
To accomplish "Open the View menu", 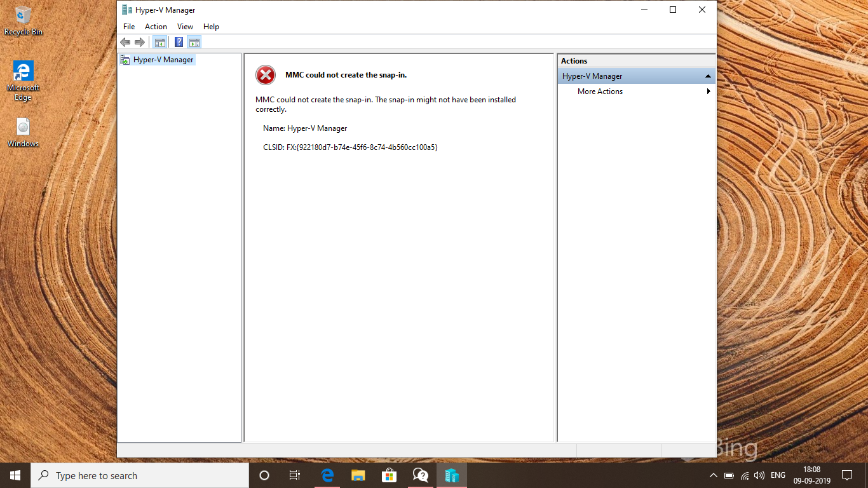I will 185,27.
